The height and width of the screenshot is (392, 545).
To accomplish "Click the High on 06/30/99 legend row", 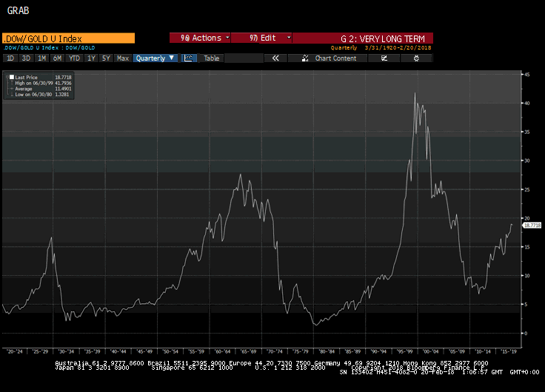I will (x=41, y=83).
